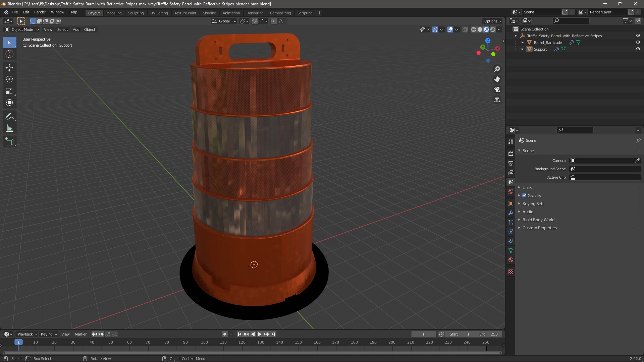Hide the Barrel_Barricade object
The height and width of the screenshot is (362, 644).
click(638, 42)
